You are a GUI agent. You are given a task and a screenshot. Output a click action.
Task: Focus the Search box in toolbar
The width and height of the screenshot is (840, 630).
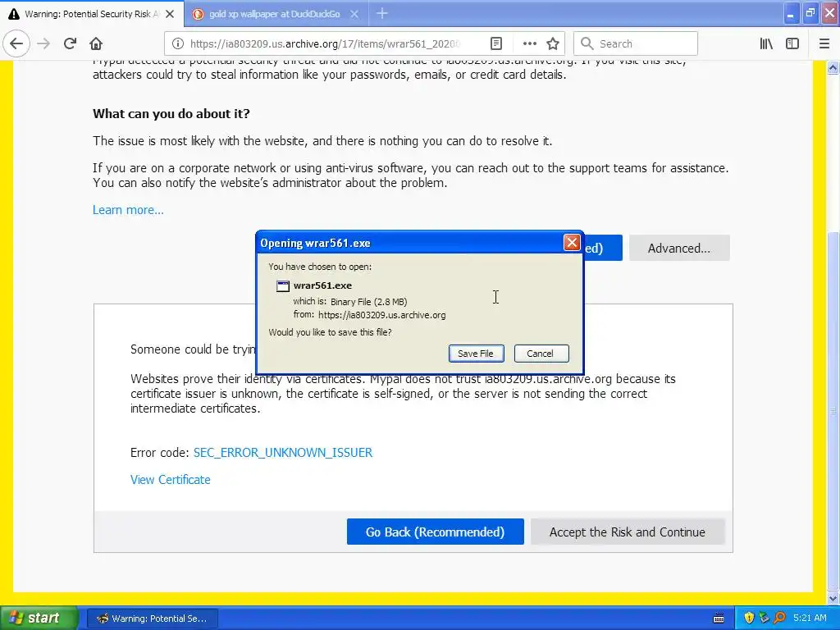(636, 43)
